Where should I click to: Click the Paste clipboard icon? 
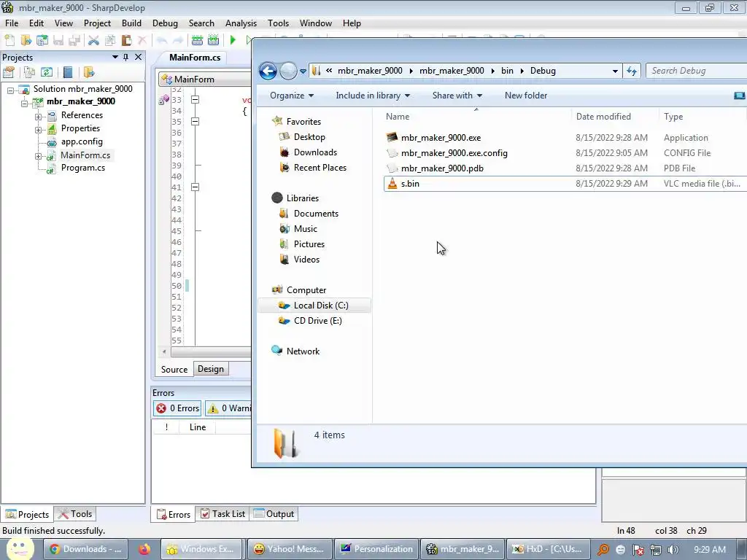click(x=126, y=41)
